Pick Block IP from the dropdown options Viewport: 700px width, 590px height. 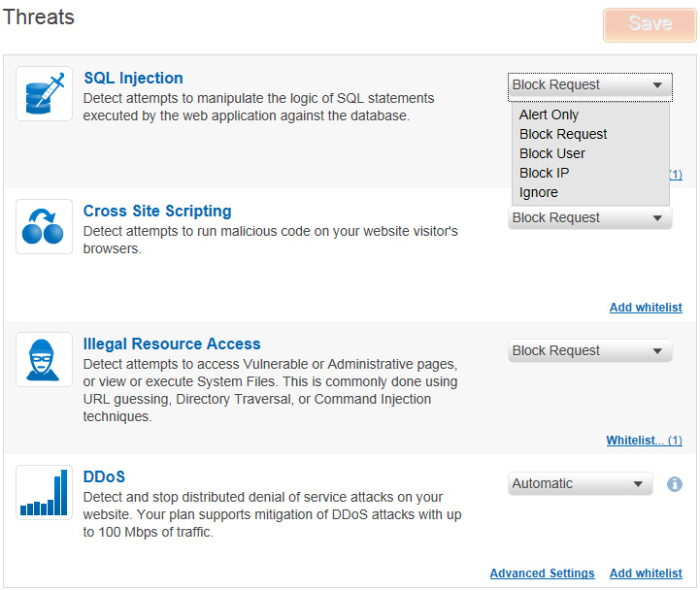(544, 173)
